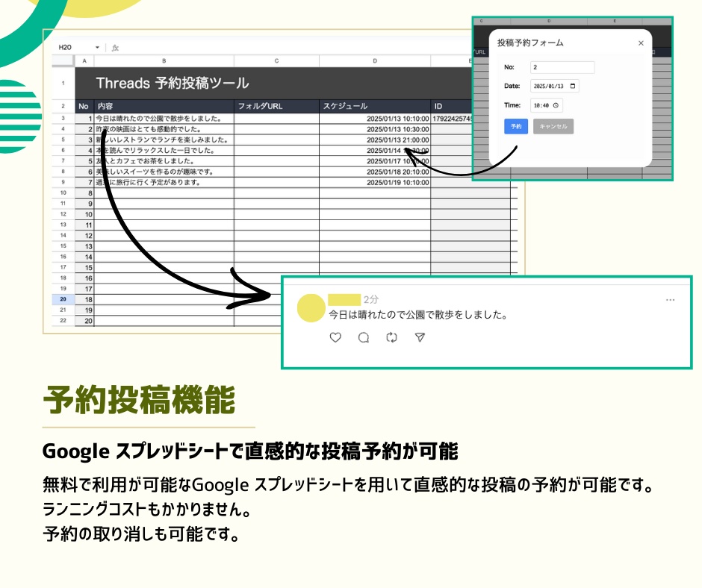
Task: Select column D header in main spreadsheet
Action: coord(375,61)
